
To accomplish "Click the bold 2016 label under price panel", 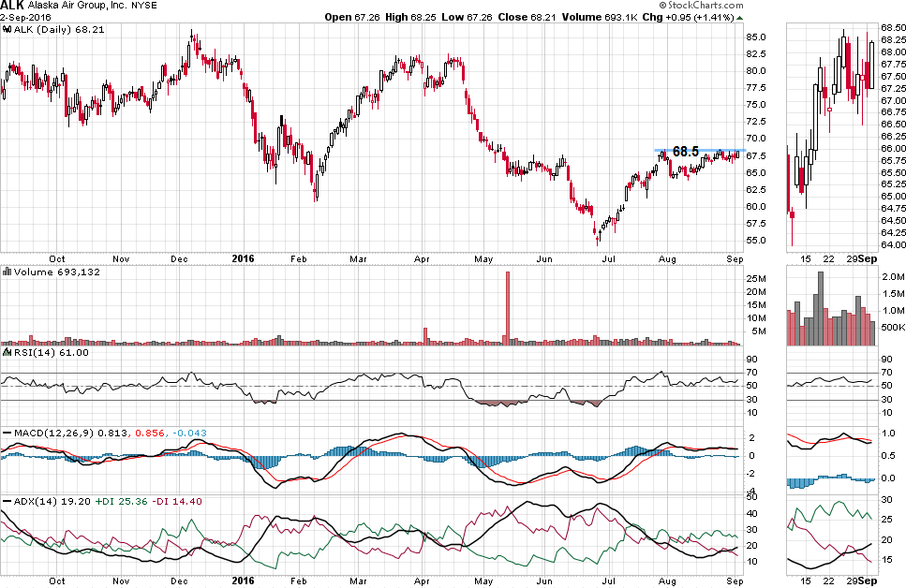I will pyautogui.click(x=243, y=258).
